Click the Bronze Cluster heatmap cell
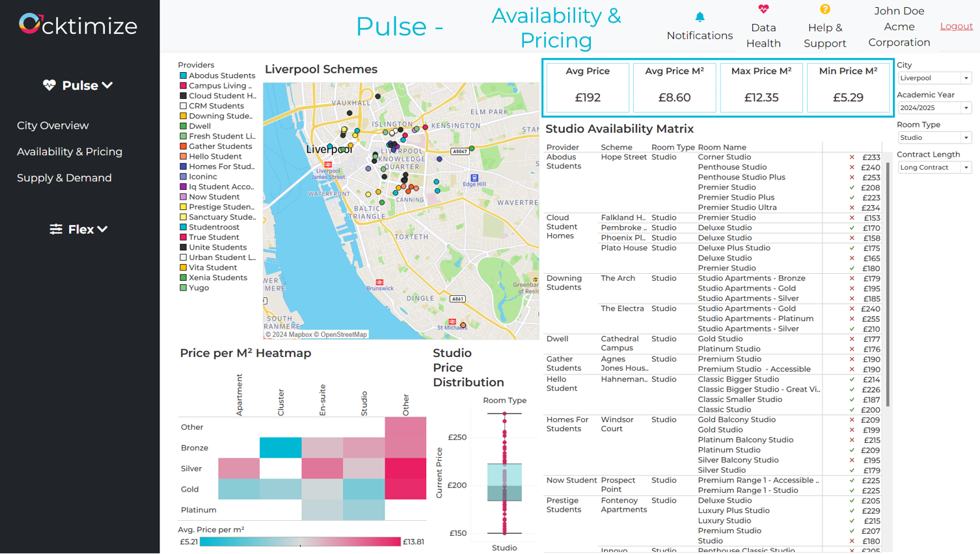Viewport: 980px width, 554px height. pos(280,447)
